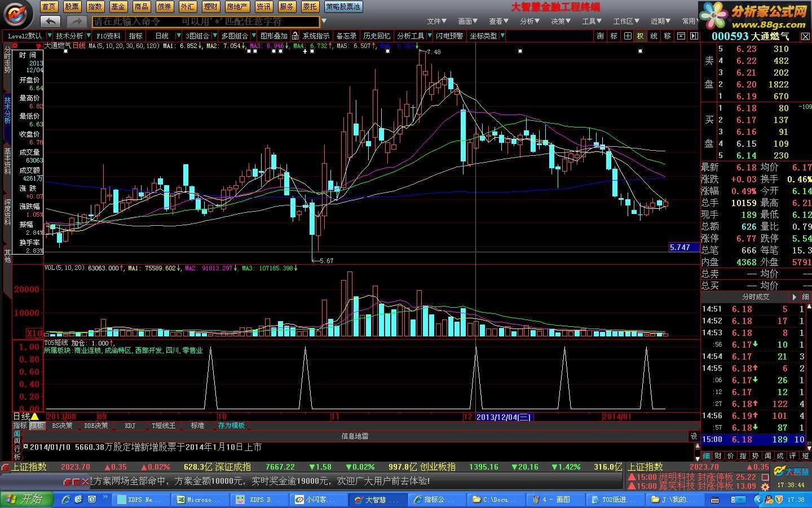Viewport: 812px width, 508px height.
Task: Close the 000593 quote panel
Action: [x=806, y=36]
